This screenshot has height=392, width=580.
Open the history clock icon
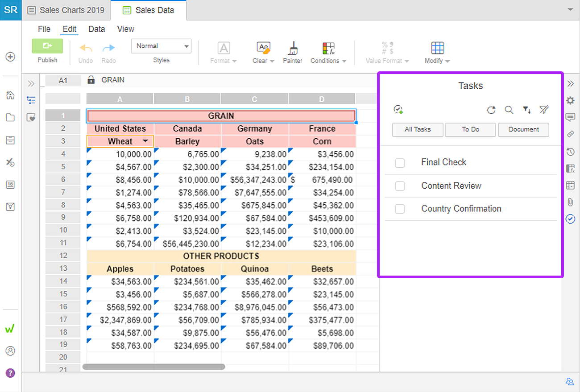pyautogui.click(x=570, y=152)
